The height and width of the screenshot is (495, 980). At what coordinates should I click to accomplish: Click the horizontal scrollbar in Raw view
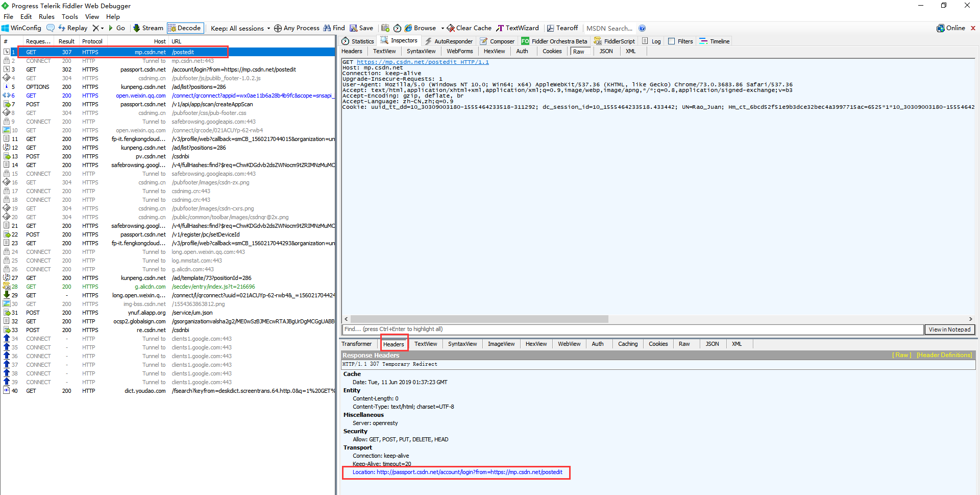[x=478, y=319]
